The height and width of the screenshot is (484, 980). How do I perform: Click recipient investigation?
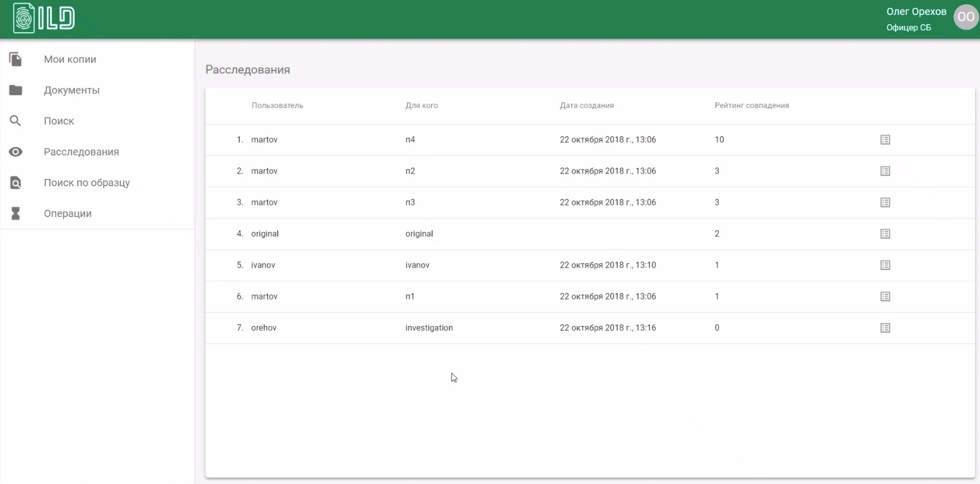tap(429, 328)
